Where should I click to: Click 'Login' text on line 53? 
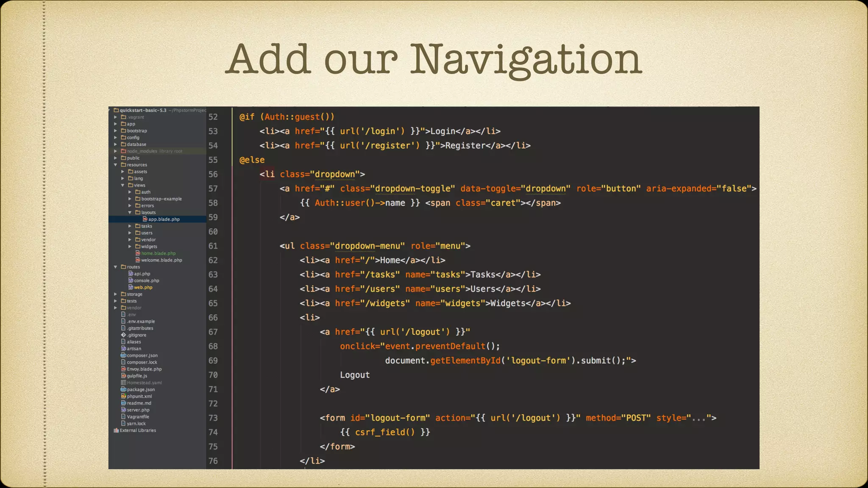coord(443,131)
